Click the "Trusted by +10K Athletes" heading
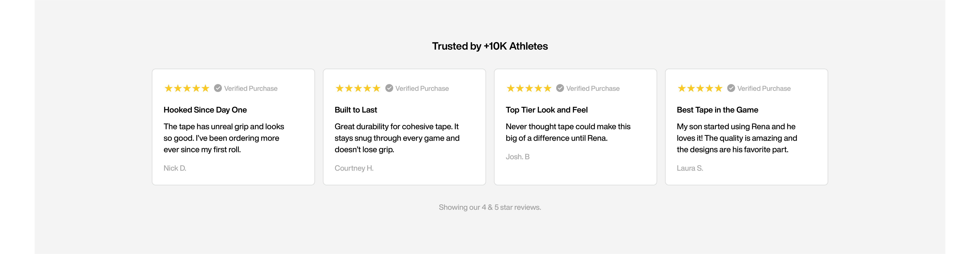 pyautogui.click(x=490, y=46)
